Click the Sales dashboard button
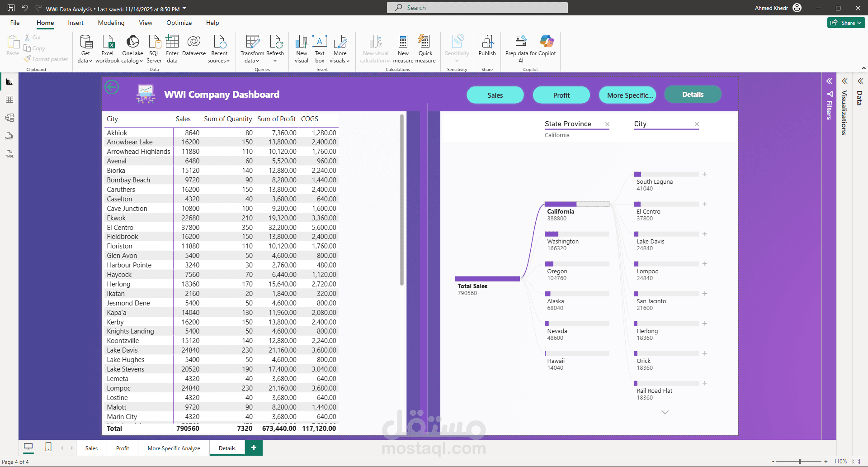The image size is (868, 467). point(495,95)
